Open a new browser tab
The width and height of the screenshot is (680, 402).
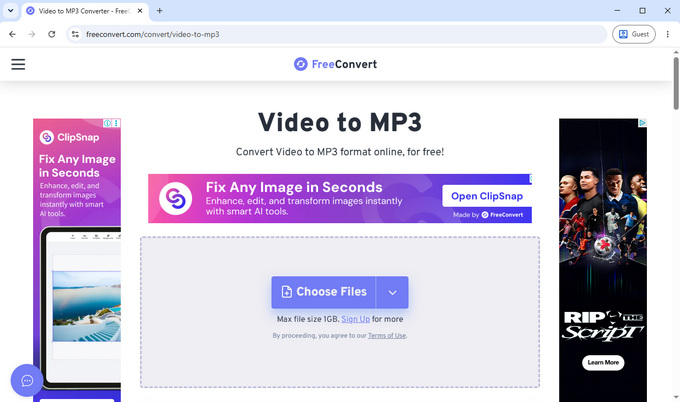160,11
